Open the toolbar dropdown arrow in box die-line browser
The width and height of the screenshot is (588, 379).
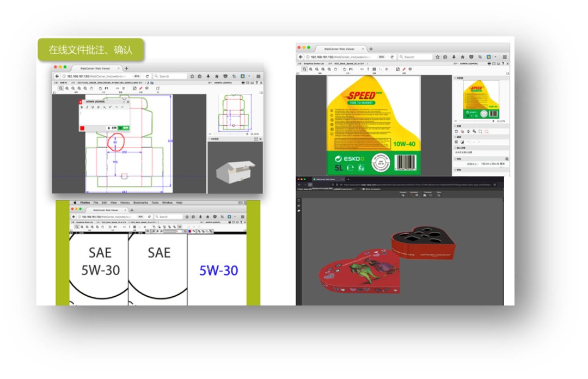(x=249, y=76)
